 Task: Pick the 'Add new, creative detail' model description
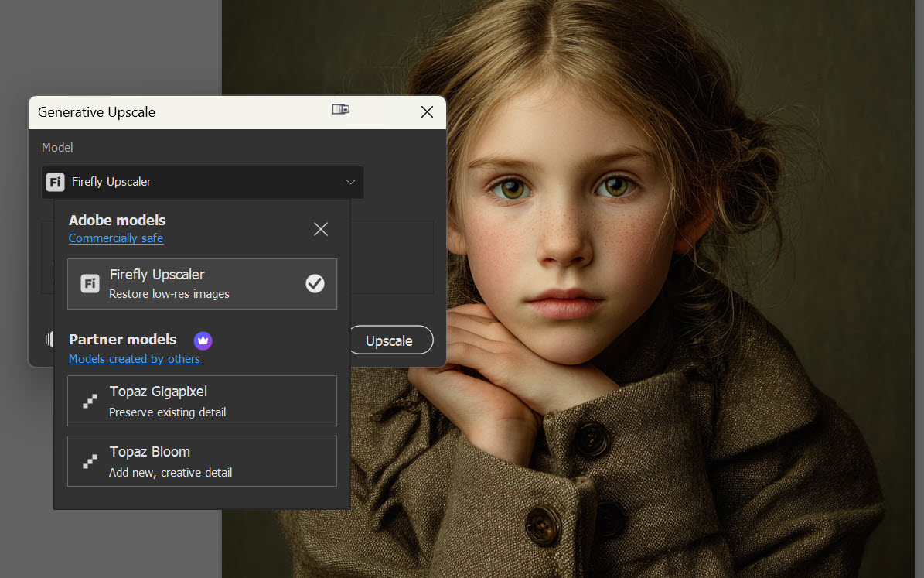click(170, 473)
